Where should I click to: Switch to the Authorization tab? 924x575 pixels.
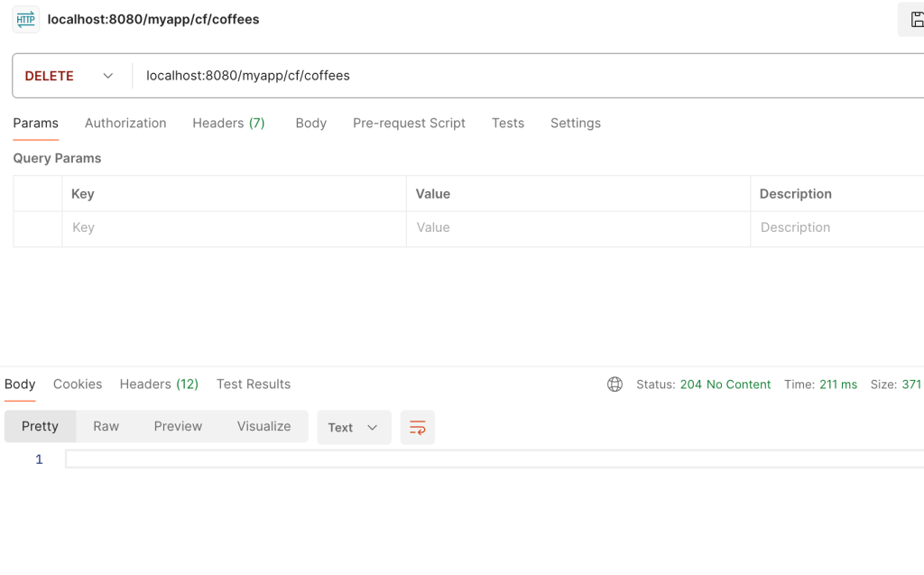(x=125, y=124)
